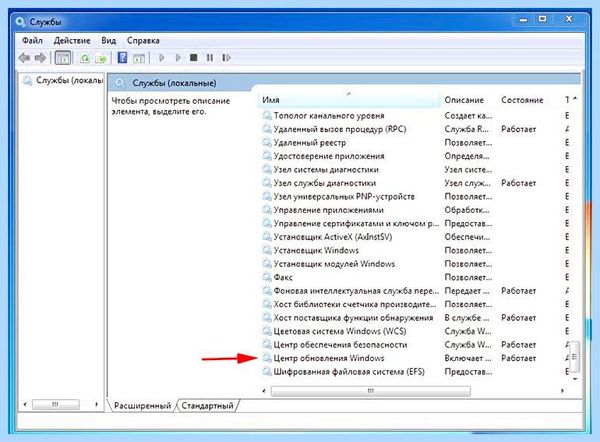Click the Stop service square icon

194,58
